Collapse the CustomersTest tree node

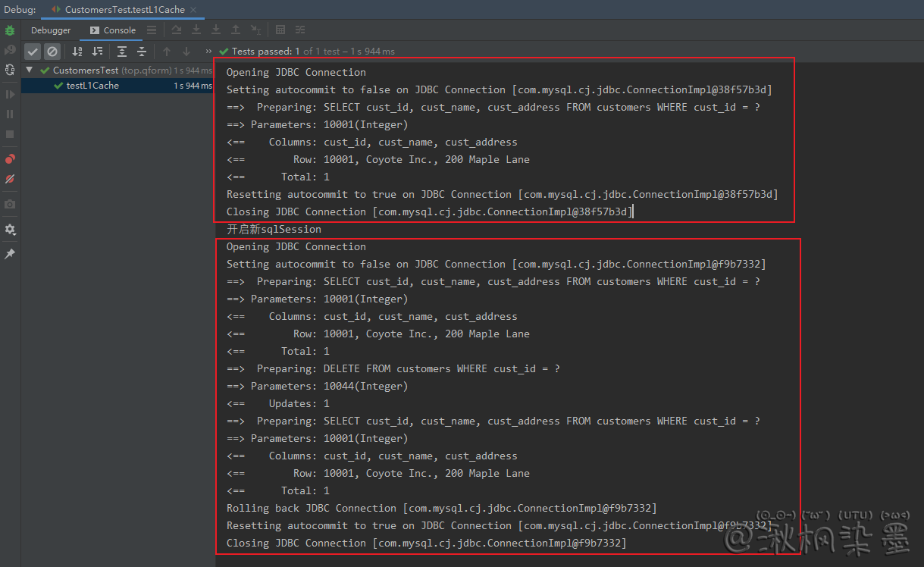tap(29, 70)
